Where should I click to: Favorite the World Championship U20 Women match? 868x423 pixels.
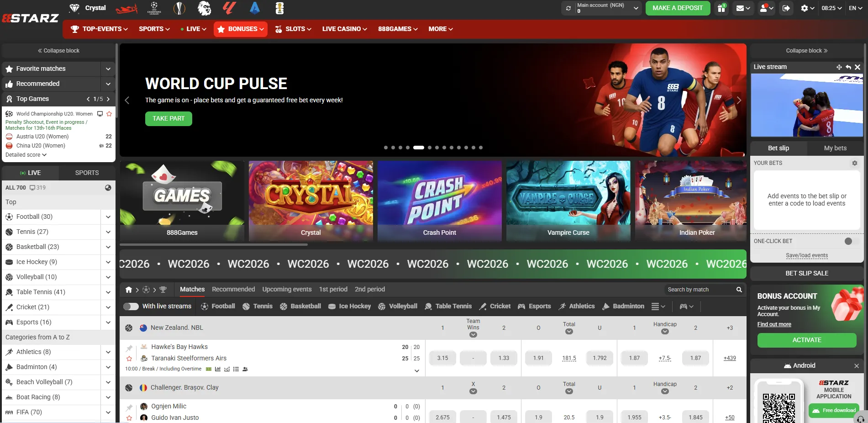point(109,114)
